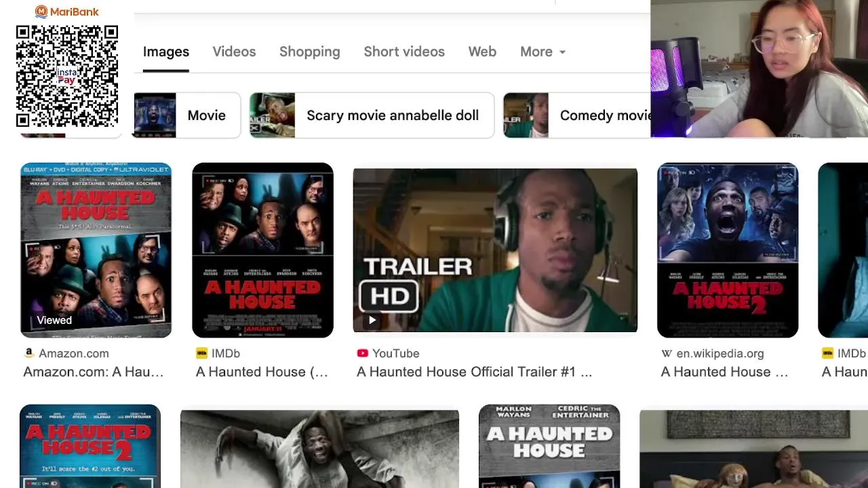
Task: Click the Movie filter chip
Action: tap(186, 115)
